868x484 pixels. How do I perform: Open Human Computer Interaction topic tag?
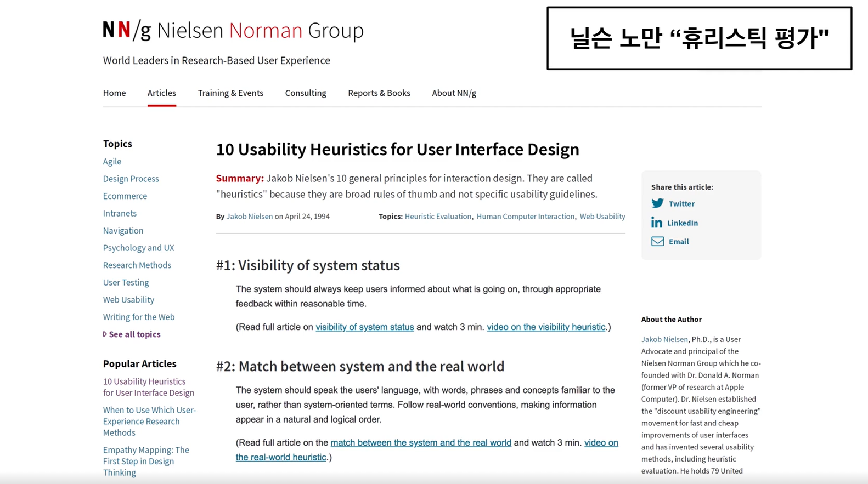[x=526, y=217]
